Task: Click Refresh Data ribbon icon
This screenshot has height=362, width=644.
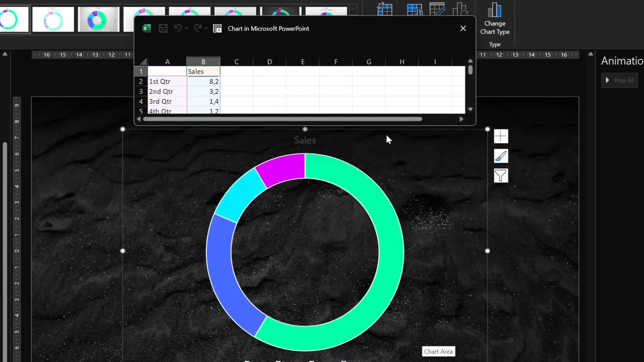Action: tap(460, 9)
